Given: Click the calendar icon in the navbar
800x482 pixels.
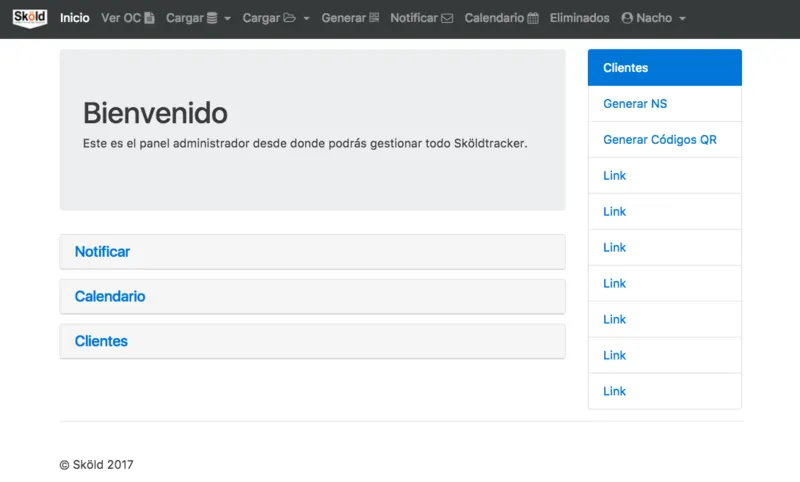Looking at the screenshot, I should [x=533, y=18].
